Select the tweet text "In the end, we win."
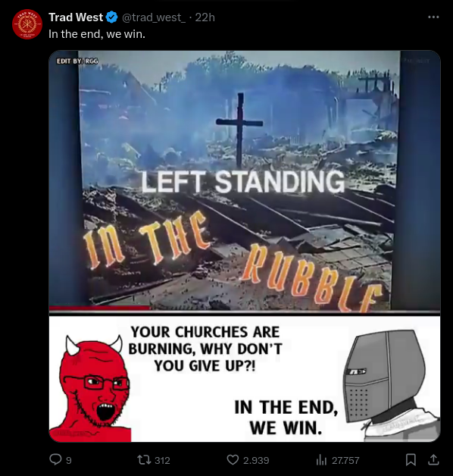The image size is (453, 476). coord(97,34)
